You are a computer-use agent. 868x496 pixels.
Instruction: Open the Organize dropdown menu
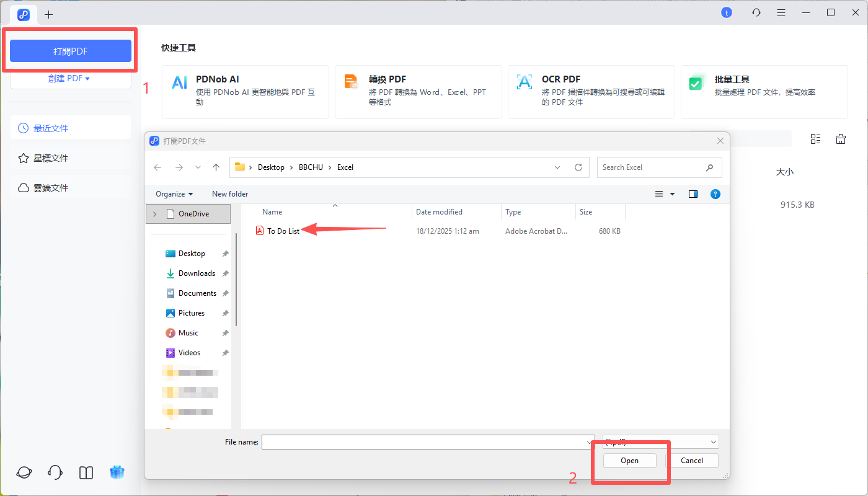(174, 194)
